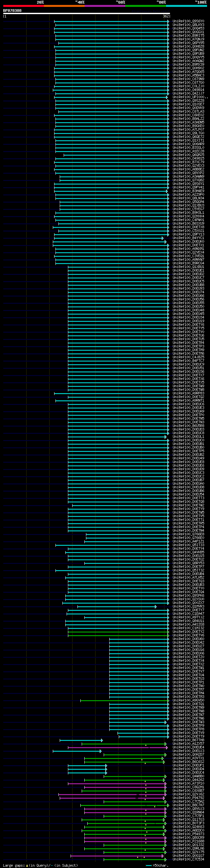Click the UniRef100_C1EA47 label
The width and height of the screenshot is (210, 868).
188,614
